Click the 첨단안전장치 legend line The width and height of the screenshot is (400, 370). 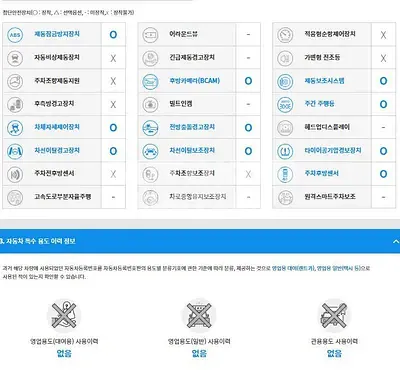68,13
